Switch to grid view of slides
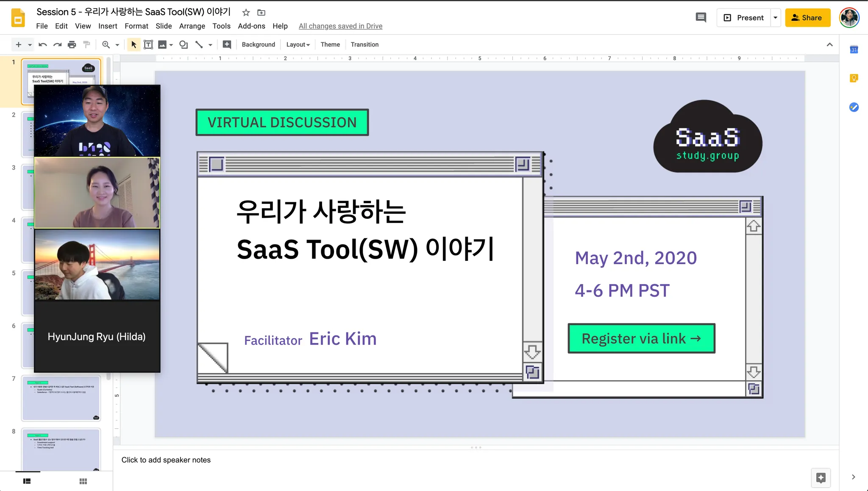 pyautogui.click(x=83, y=481)
